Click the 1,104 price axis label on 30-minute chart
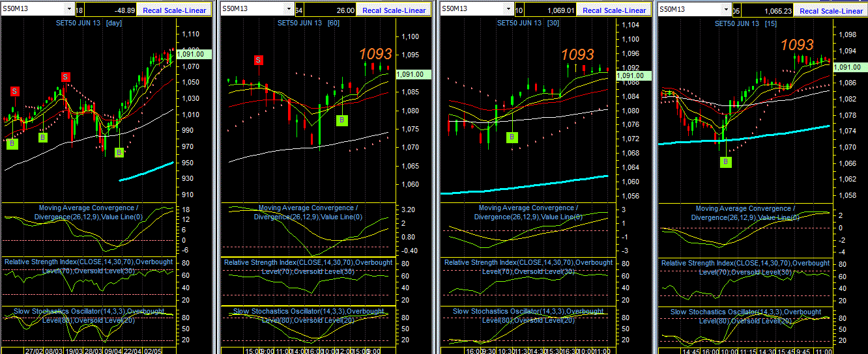The image size is (868, 354). pyautogui.click(x=631, y=25)
